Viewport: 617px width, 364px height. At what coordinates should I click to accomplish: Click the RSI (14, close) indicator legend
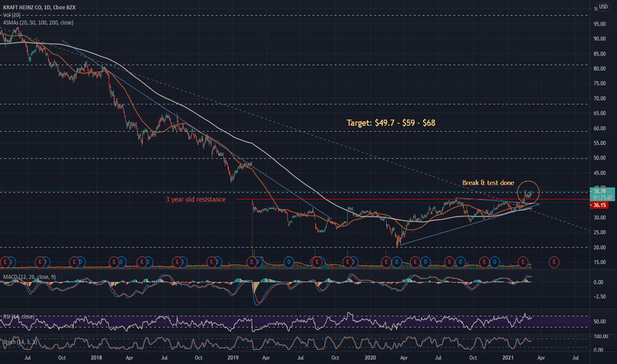pos(19,316)
